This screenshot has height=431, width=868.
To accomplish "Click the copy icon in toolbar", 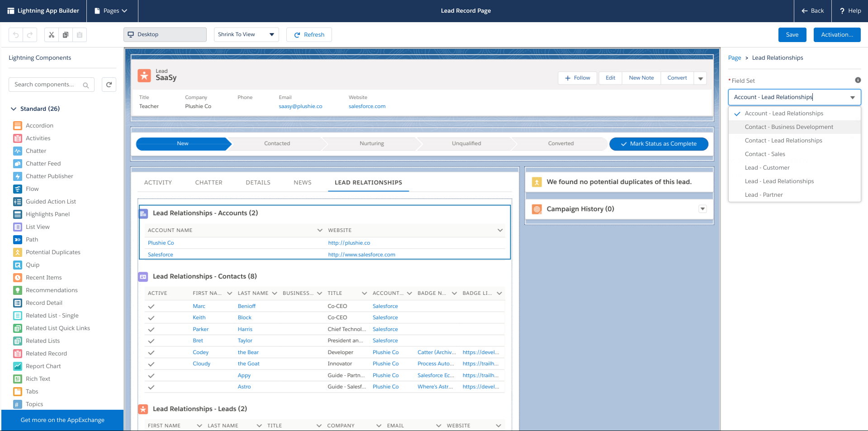I will tap(66, 35).
